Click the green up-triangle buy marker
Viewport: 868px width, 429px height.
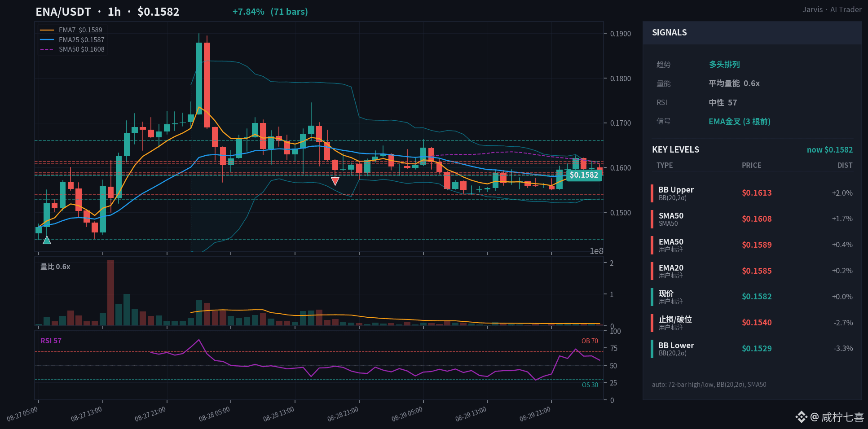click(x=47, y=240)
